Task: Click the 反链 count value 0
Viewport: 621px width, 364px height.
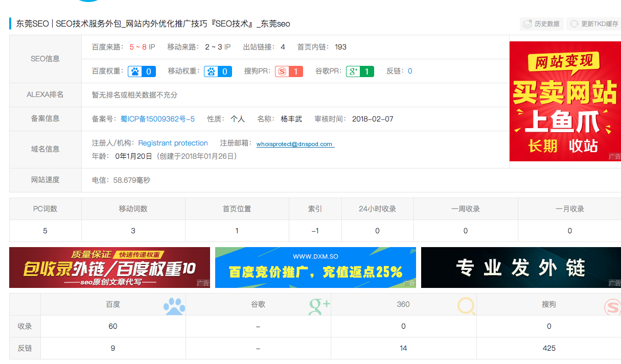Action: click(x=410, y=71)
